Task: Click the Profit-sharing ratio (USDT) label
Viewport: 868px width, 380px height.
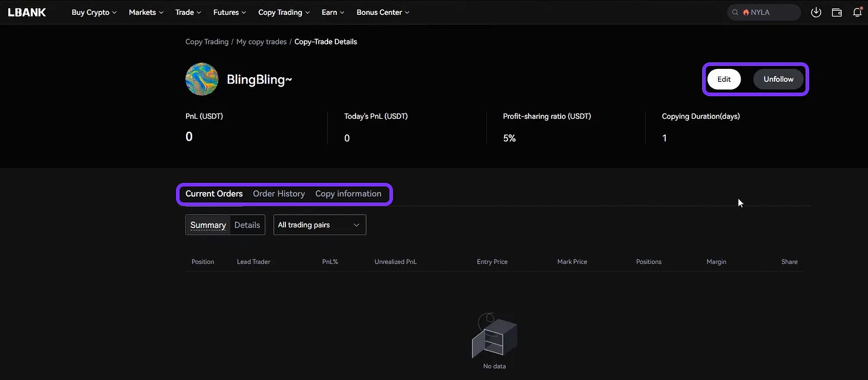Action: (547, 116)
